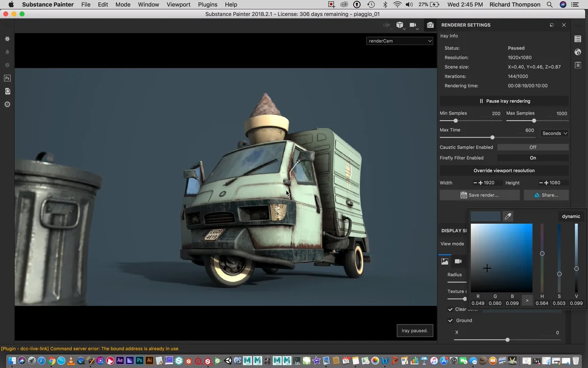The image size is (588, 368).
Task: Open the viewport camera settings icon
Action: tap(413, 25)
